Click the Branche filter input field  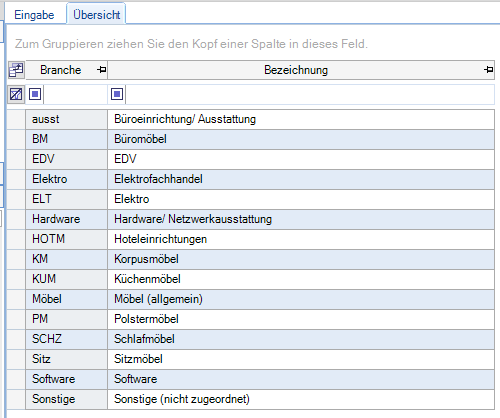click(x=75, y=94)
